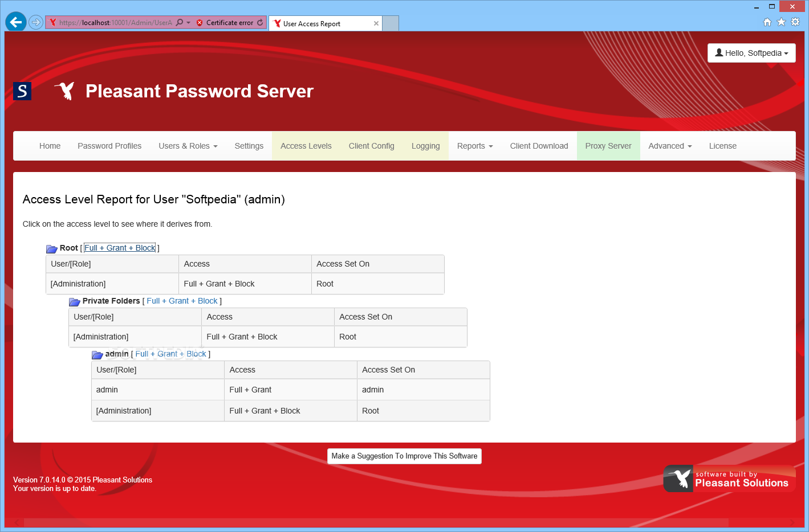Go to the Home menu item
This screenshot has height=532, width=809.
click(x=50, y=146)
